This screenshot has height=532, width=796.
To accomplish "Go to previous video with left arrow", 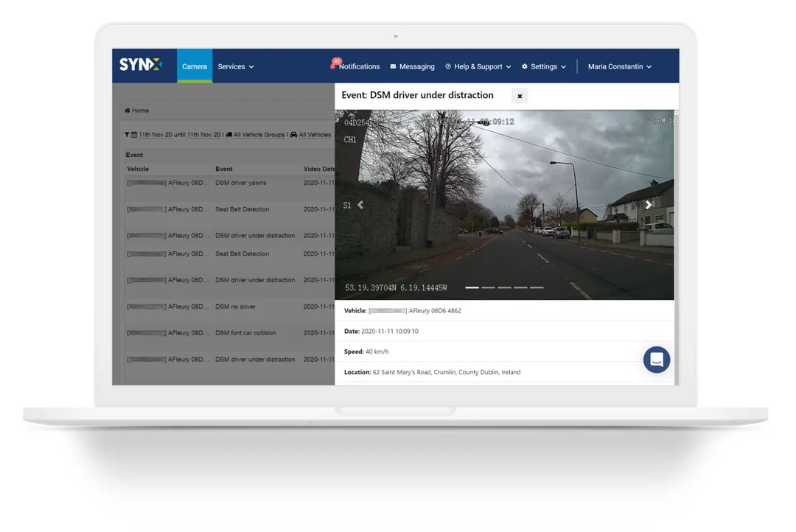I will (x=360, y=205).
